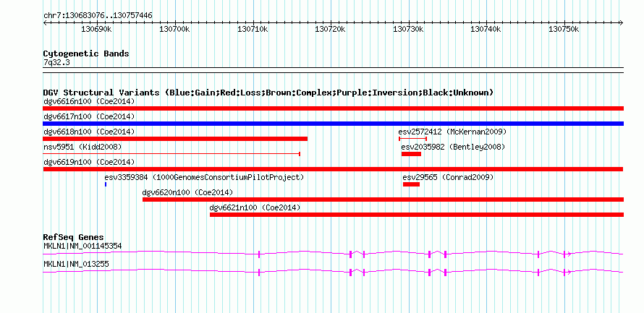This screenshot has width=644, height=313.
Task: Click the DGV Structural Variants track heading
Action: [x=268, y=93]
